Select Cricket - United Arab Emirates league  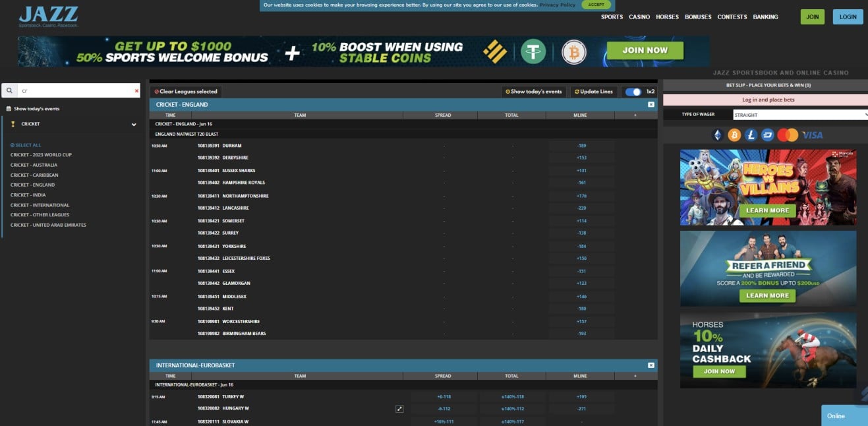point(48,225)
